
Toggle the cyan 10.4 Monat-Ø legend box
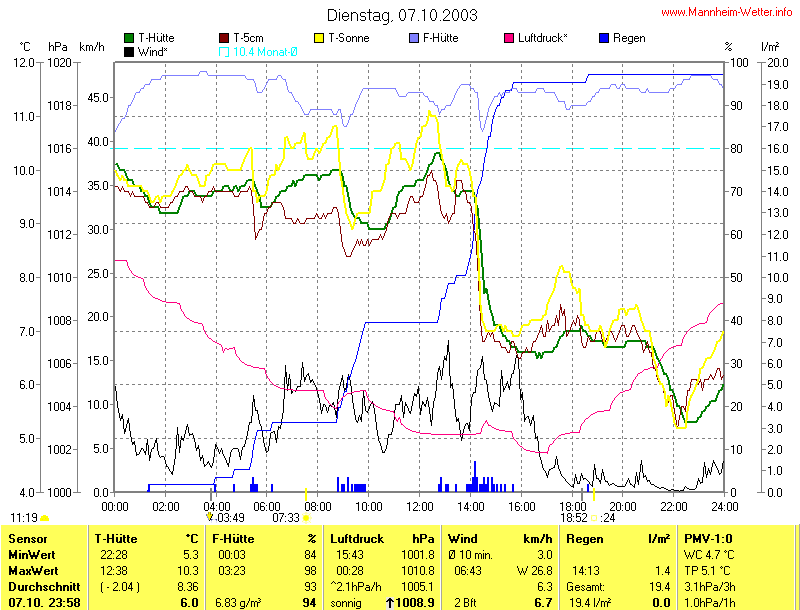pyautogui.click(x=224, y=51)
